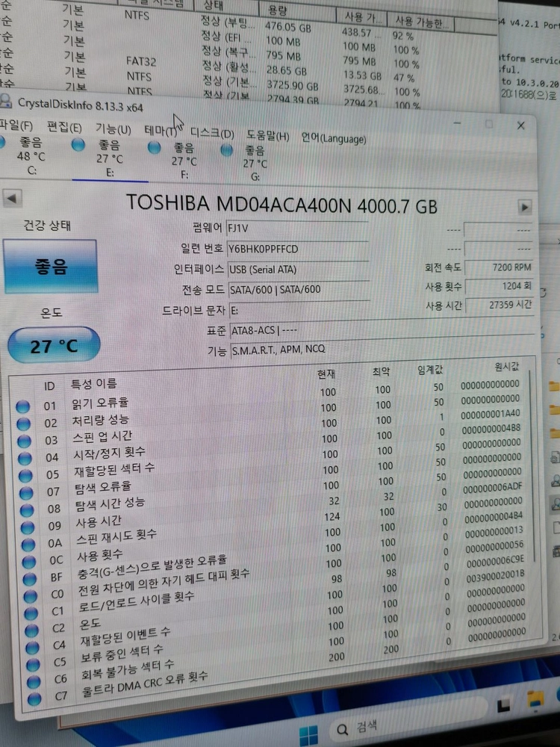Select the G: drive tab

255,164
